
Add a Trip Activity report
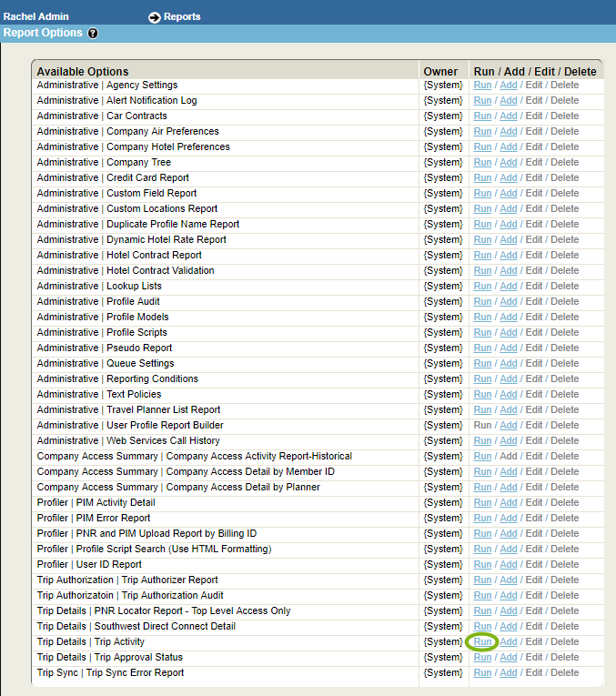pyautogui.click(x=509, y=641)
